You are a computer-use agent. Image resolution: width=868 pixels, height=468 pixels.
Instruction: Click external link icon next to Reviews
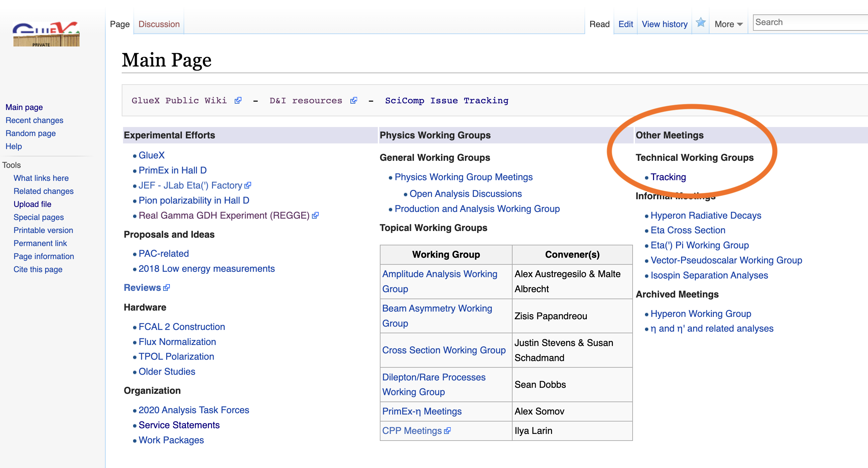(x=167, y=288)
